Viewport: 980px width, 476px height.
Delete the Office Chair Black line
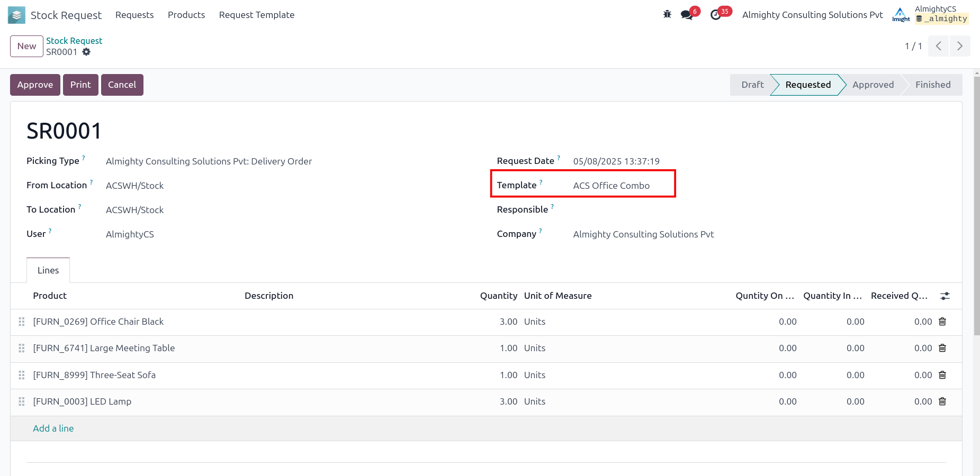coord(942,322)
